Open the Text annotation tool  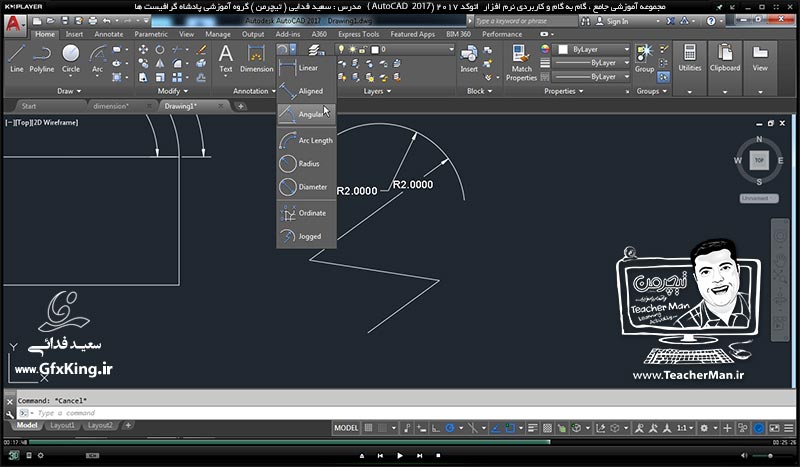226,59
